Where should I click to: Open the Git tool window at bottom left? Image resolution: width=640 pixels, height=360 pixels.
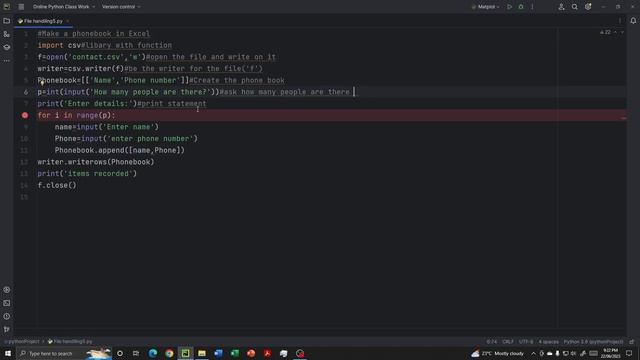pyautogui.click(x=7, y=329)
